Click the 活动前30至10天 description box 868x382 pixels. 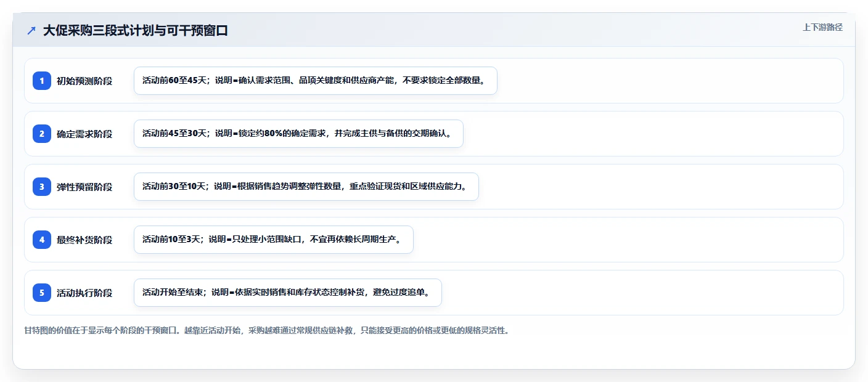click(306, 187)
